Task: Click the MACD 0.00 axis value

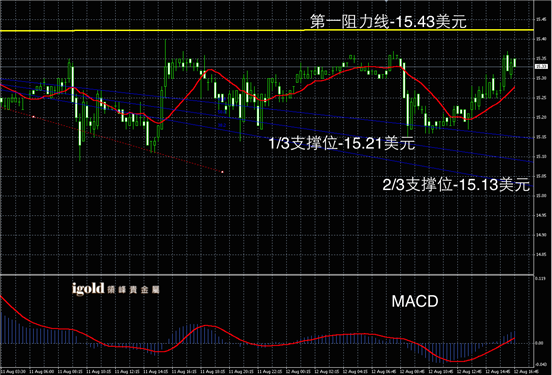Action: [539, 343]
